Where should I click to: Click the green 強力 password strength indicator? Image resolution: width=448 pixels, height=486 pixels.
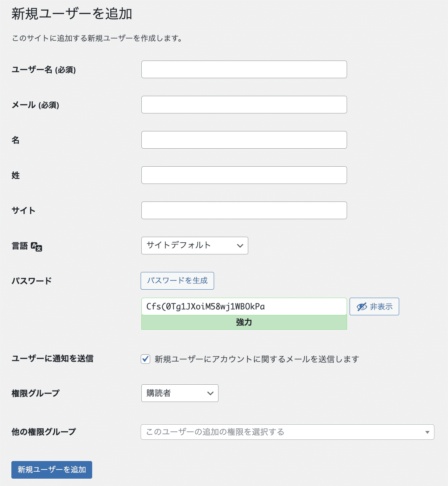(x=244, y=323)
